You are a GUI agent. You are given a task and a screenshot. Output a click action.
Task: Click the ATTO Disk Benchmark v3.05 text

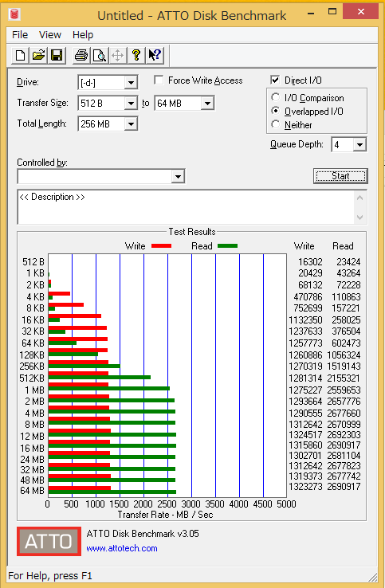pyautogui.click(x=143, y=534)
